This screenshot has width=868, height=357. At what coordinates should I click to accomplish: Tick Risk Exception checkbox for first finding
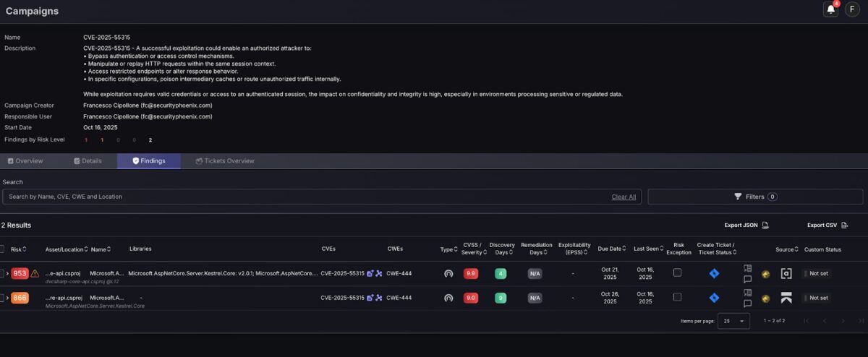coord(677,273)
